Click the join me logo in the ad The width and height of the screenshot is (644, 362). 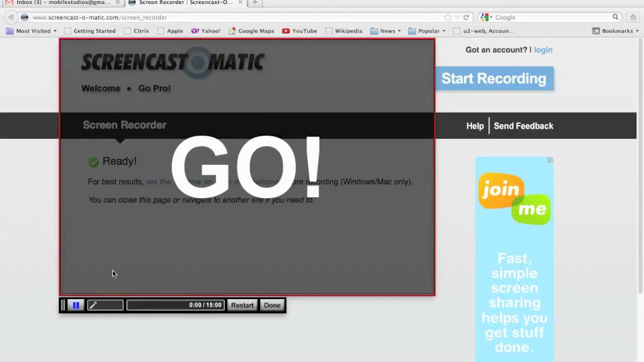pyautogui.click(x=514, y=198)
